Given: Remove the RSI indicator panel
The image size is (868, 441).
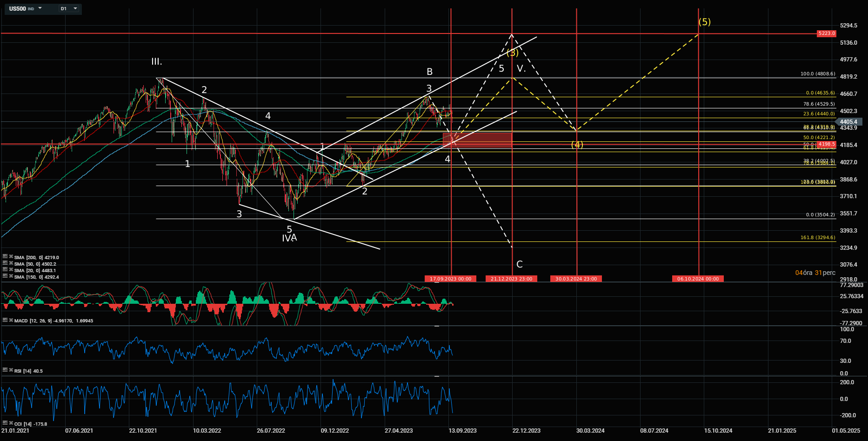Looking at the screenshot, I should coord(11,370).
